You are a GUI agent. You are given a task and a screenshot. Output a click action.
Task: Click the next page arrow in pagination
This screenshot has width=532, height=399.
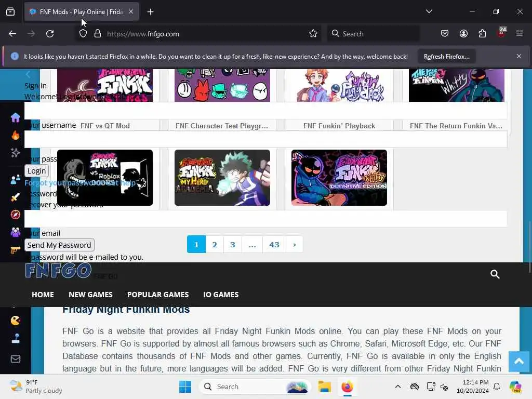point(295,244)
